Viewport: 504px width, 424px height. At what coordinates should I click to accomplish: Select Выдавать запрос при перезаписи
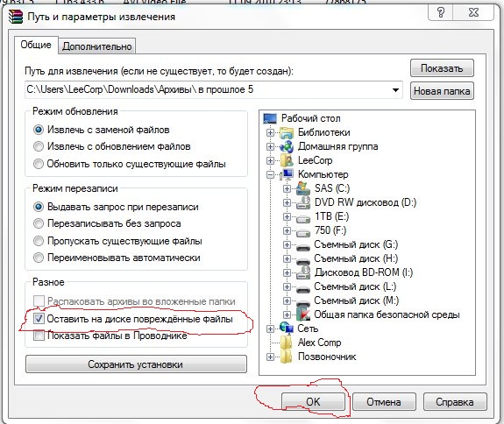click(x=39, y=207)
